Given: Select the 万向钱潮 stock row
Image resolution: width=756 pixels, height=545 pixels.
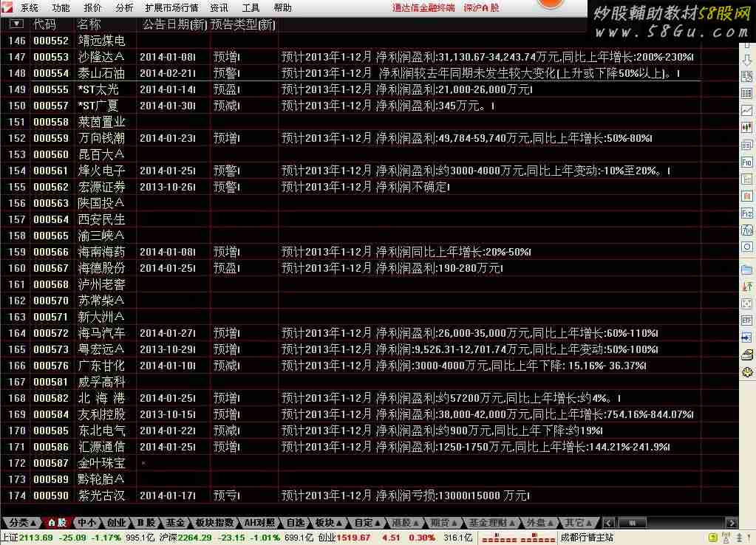Looking at the screenshot, I should pyautogui.click(x=370, y=138).
